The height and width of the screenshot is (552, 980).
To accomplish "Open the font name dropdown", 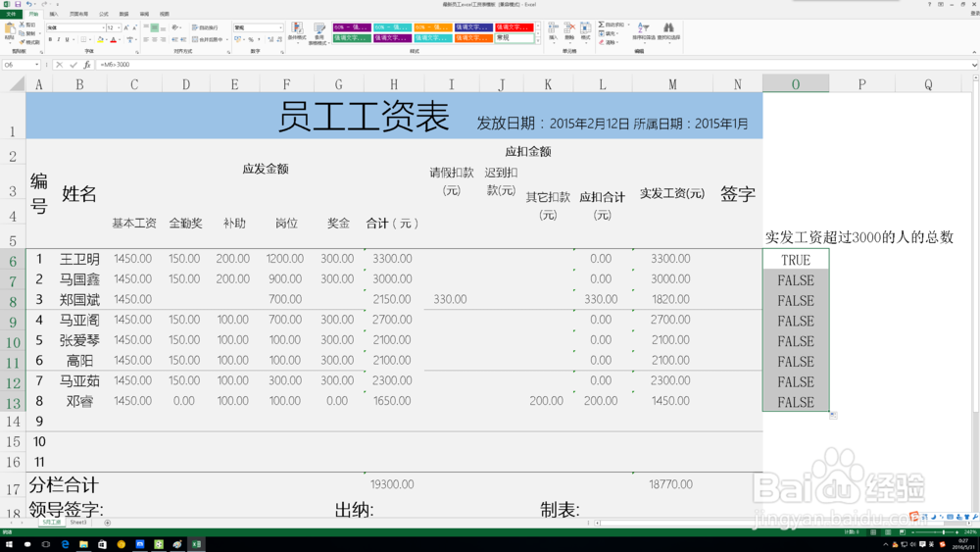I will pyautogui.click(x=103, y=27).
